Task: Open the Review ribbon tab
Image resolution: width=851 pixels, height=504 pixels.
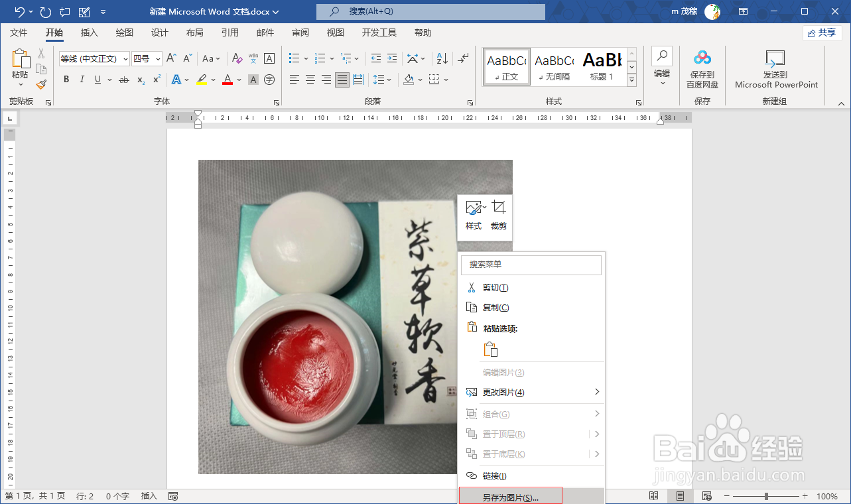Action: pos(300,32)
